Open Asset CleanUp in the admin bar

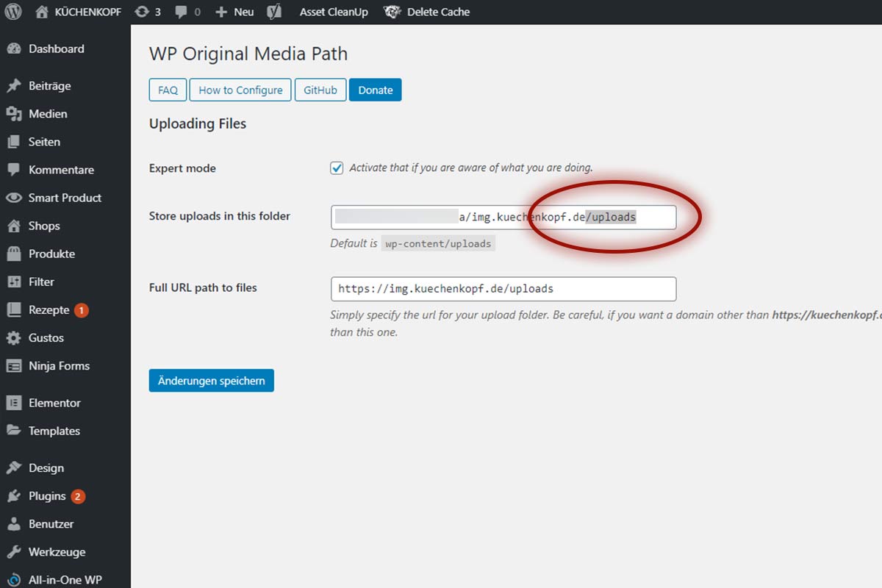click(334, 12)
